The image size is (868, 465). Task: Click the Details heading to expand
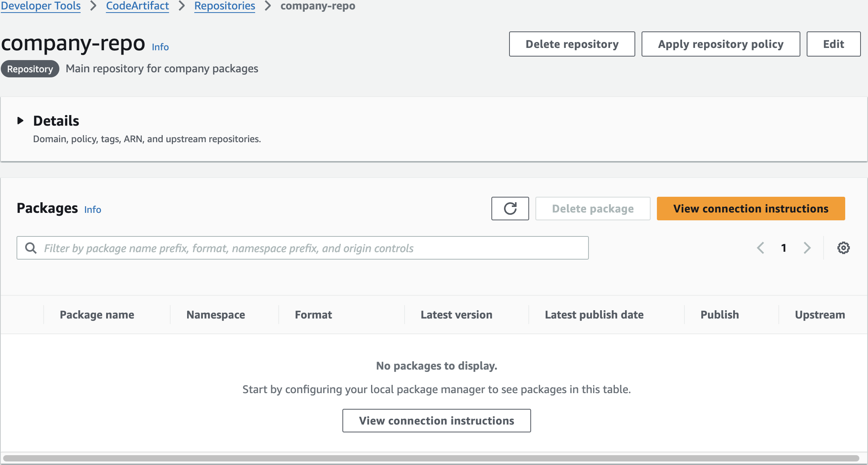click(x=56, y=121)
